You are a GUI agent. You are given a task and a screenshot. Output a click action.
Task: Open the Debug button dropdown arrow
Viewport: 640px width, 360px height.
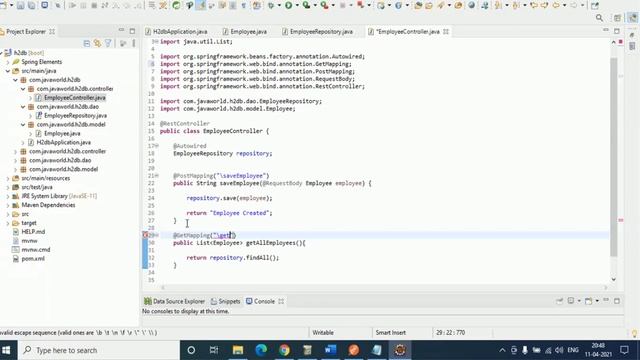coord(279,5)
